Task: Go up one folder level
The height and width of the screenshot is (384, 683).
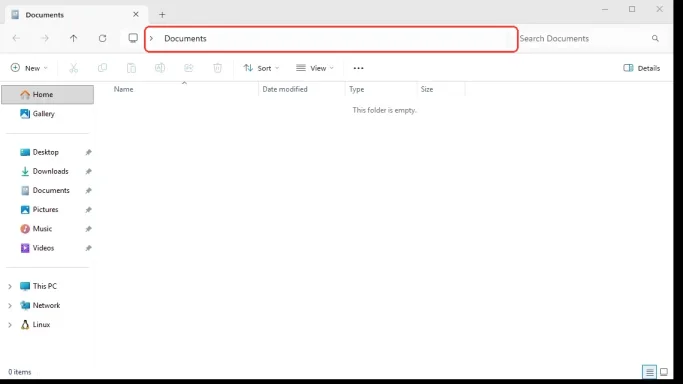Action: click(73, 38)
